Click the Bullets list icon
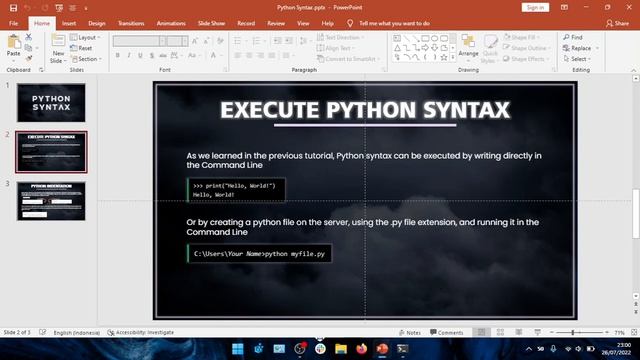The image size is (640, 360). point(237,41)
